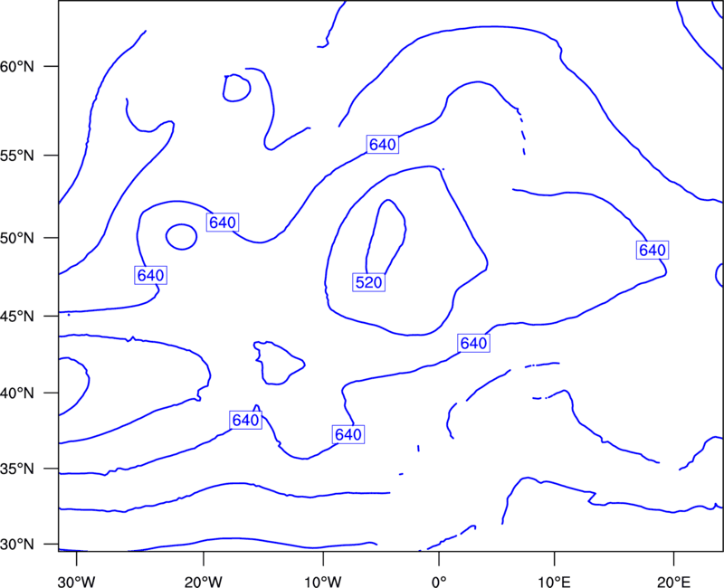Select the 20°W longitude axis label
This screenshot has height=588, width=724.
[204, 582]
